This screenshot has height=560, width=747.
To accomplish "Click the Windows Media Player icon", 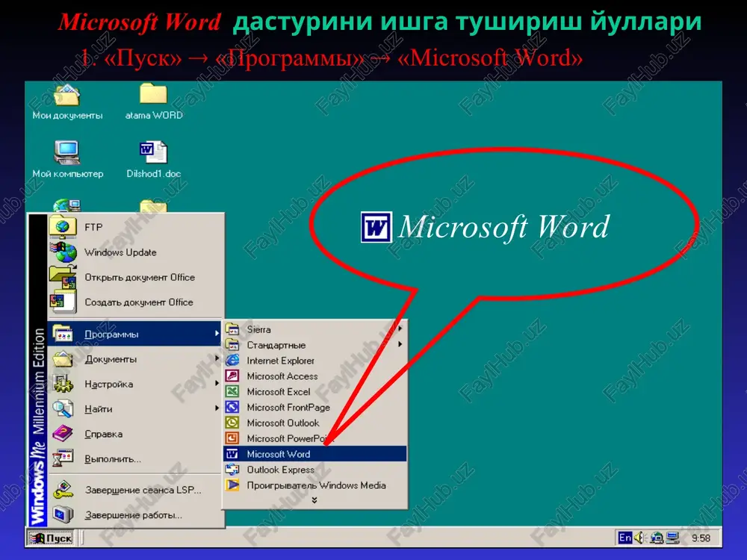I will click(232, 485).
